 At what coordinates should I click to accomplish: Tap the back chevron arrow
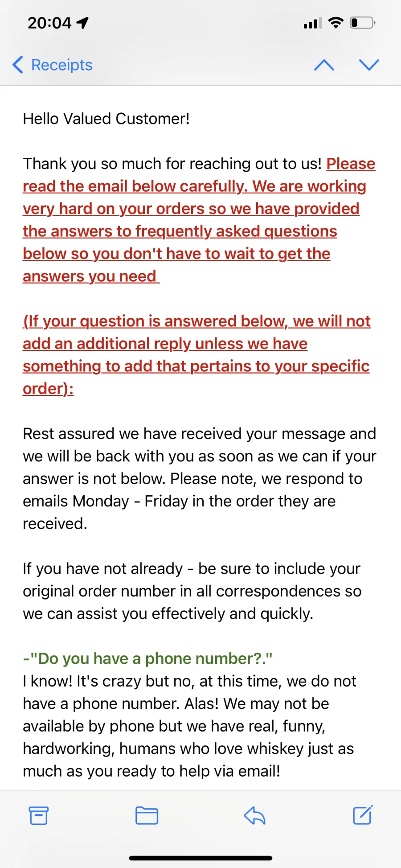pos(18,65)
